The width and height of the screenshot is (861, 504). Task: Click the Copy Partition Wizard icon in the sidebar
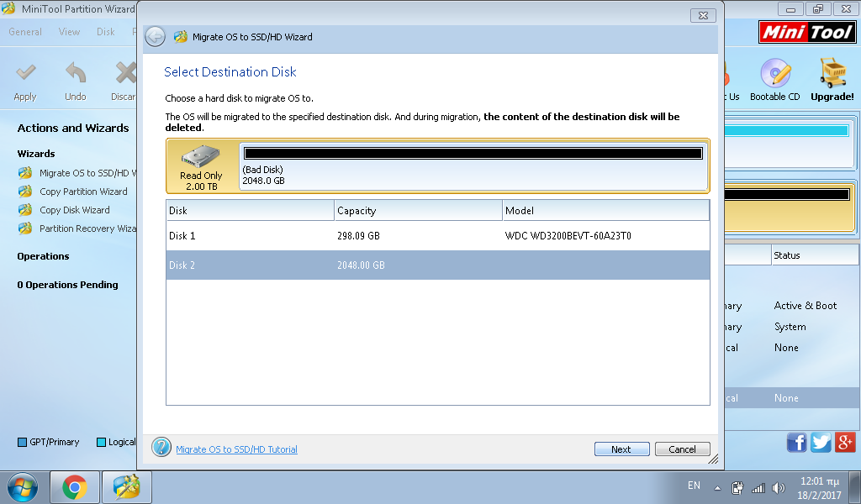point(25,192)
